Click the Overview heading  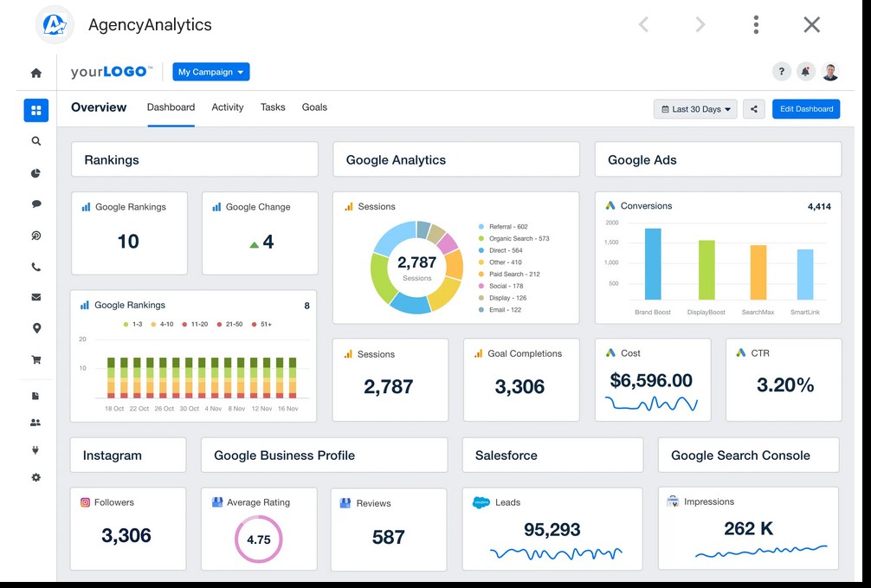coord(99,107)
